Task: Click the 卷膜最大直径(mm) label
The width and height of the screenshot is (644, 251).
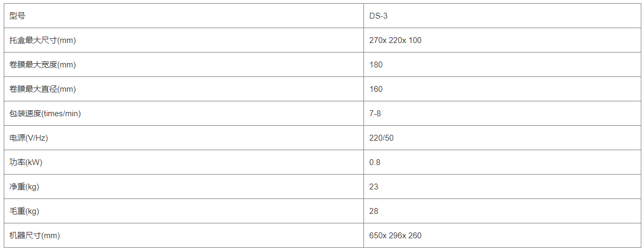Action: (43, 89)
